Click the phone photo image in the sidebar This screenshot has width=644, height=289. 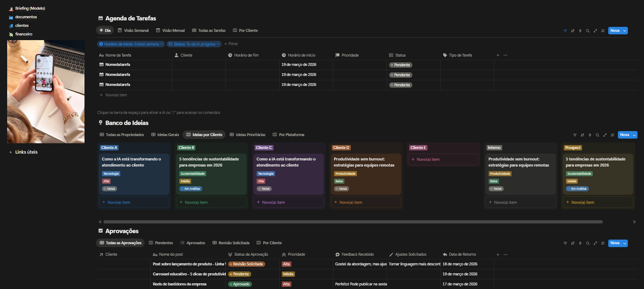tap(46, 92)
